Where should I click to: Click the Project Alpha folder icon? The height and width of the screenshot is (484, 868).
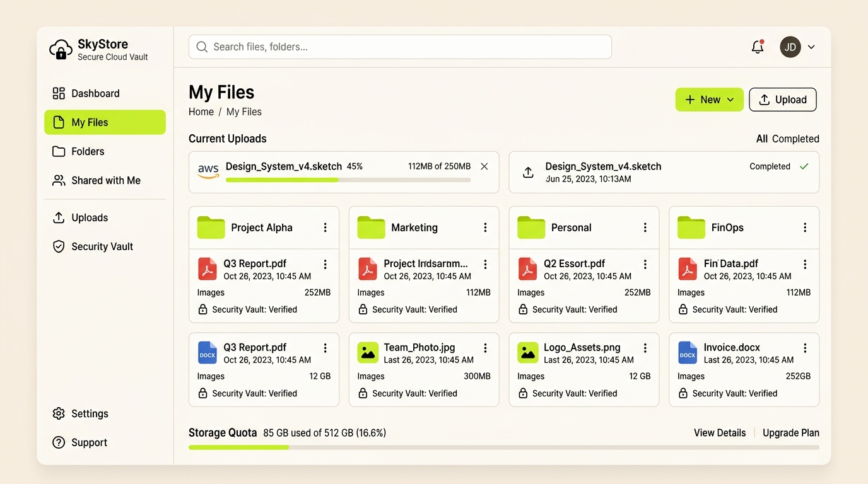click(x=211, y=228)
